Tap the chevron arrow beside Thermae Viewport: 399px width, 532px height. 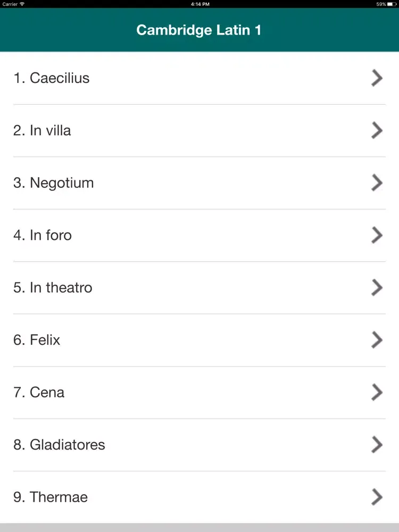coord(377,497)
